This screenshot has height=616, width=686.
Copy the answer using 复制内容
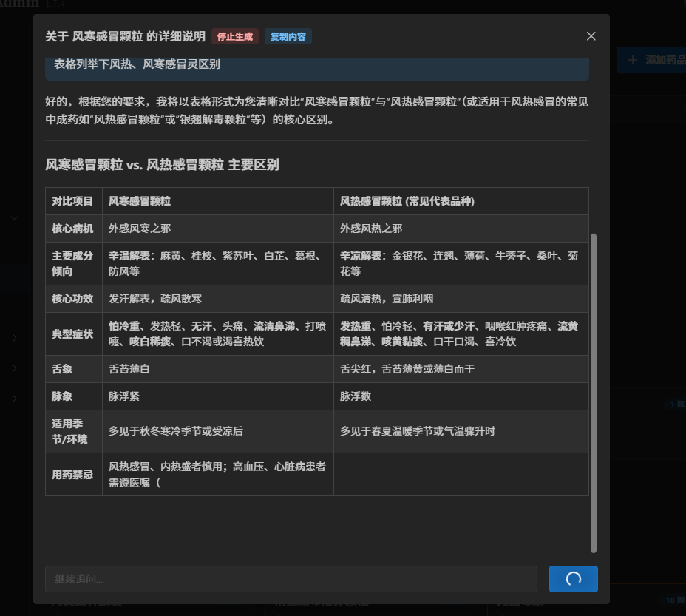[288, 36]
